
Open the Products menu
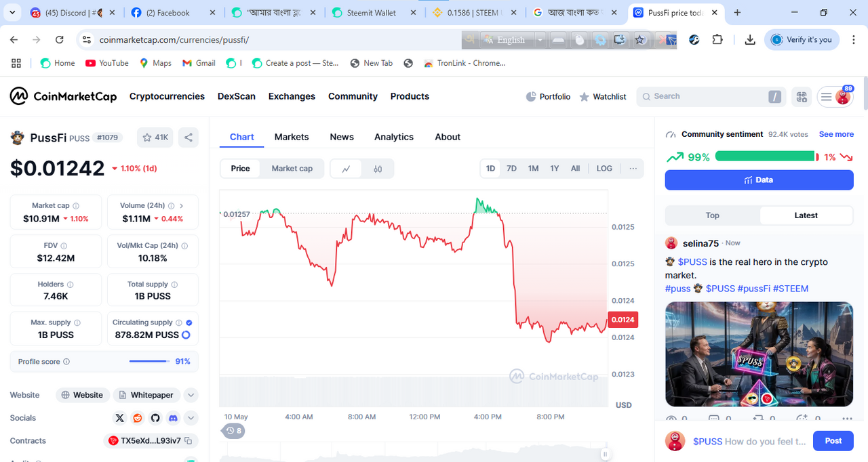[x=410, y=97]
